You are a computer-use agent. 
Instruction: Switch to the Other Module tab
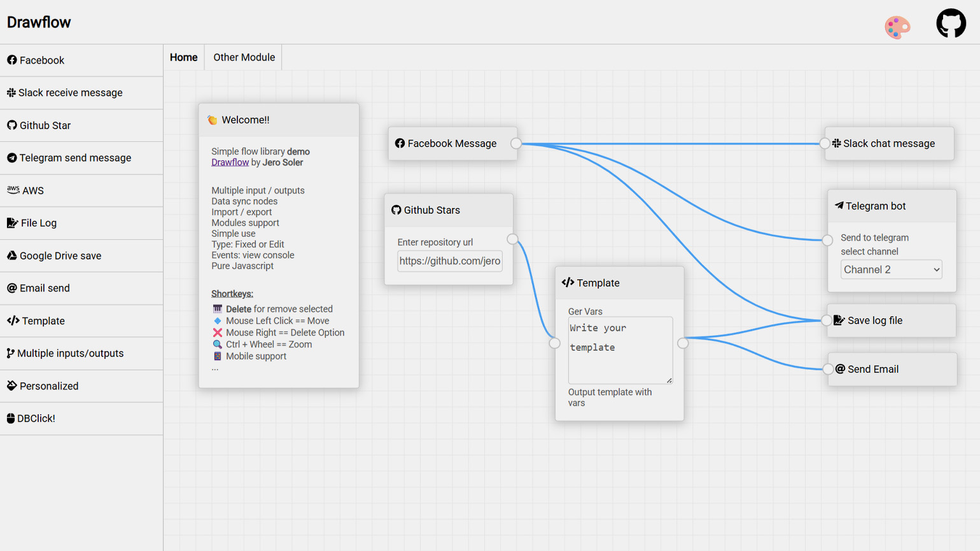tap(244, 57)
